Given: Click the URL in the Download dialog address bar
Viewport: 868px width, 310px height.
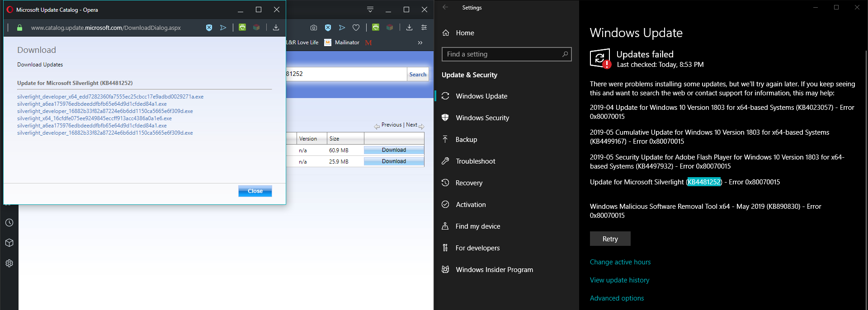Looking at the screenshot, I should click(x=106, y=28).
